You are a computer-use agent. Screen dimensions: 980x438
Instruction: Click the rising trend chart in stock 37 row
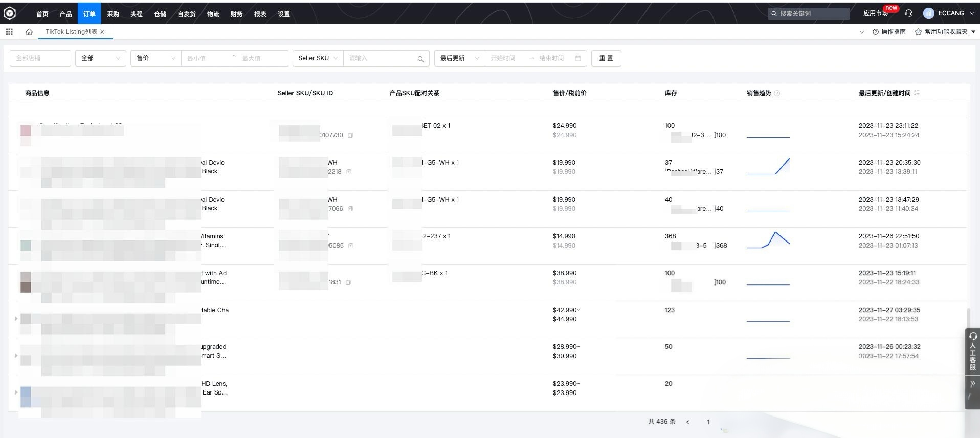(x=768, y=166)
